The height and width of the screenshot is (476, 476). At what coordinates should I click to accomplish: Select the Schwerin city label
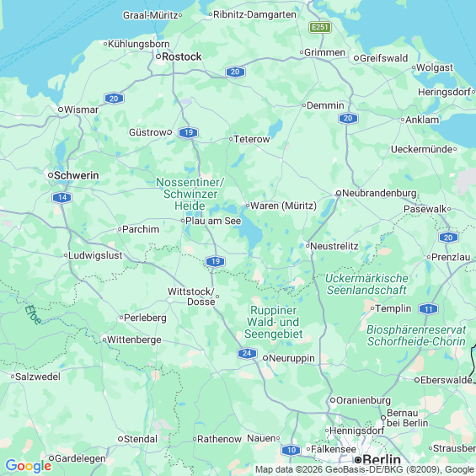76,175
